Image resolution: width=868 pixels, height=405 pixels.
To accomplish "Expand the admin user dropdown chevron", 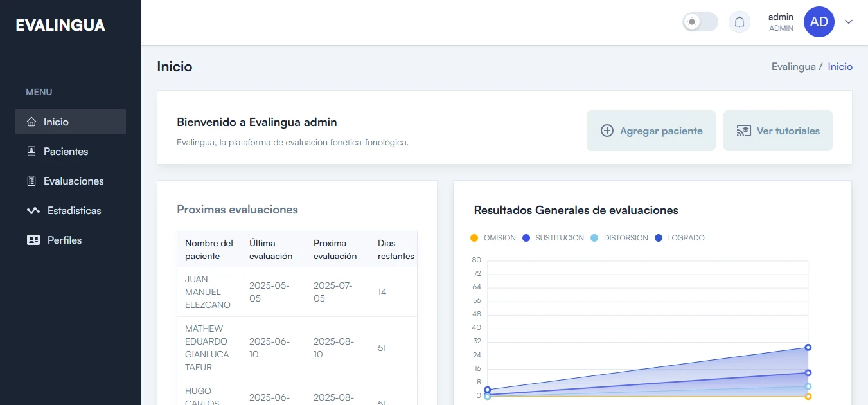I will [849, 22].
